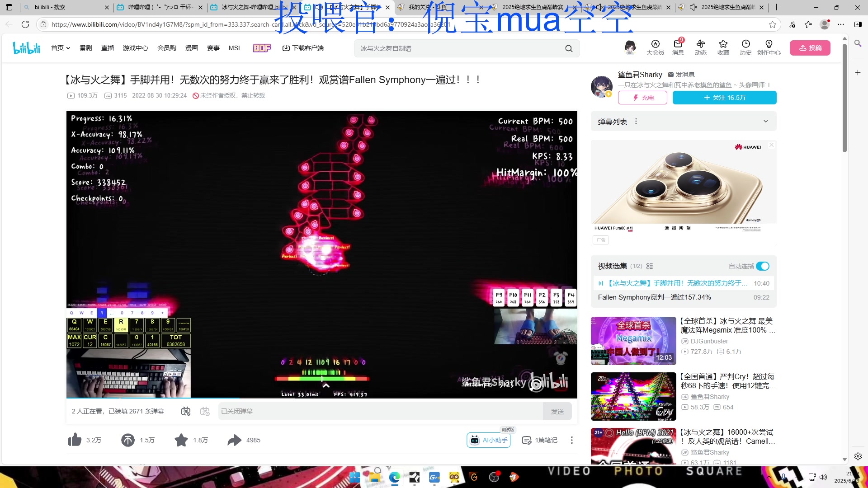Open the MSI menu item
The image size is (868, 488).
click(x=234, y=48)
